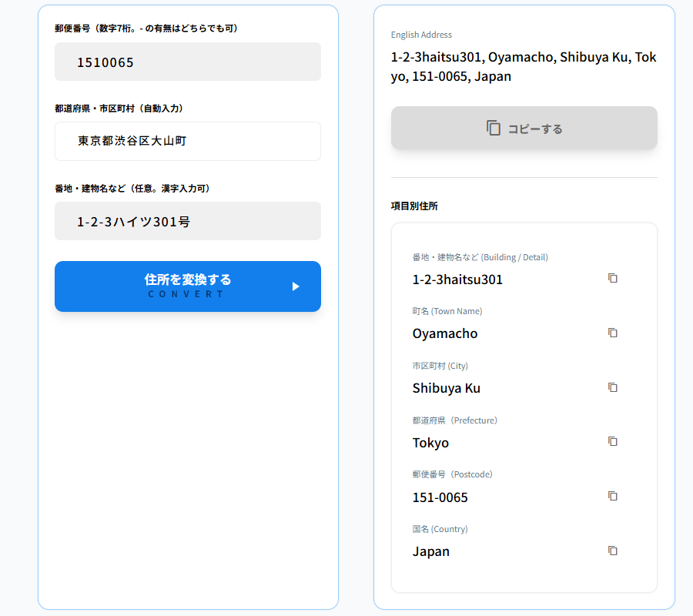Image resolution: width=693 pixels, height=616 pixels.
Task: Click the 郵便番号 field label
Action: (x=146, y=28)
